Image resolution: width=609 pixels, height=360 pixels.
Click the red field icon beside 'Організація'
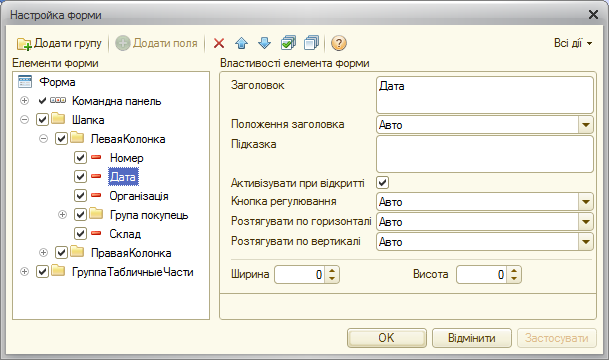pos(96,195)
